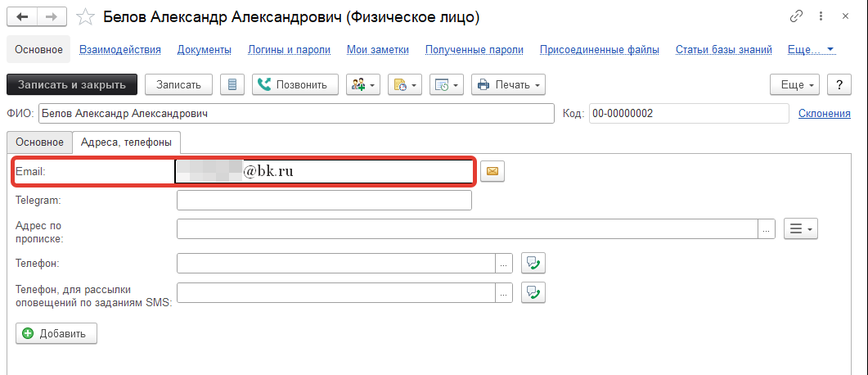Select the Адреса, телефоны tab
Image resolution: width=868 pixels, height=375 pixels.
pyautogui.click(x=127, y=142)
